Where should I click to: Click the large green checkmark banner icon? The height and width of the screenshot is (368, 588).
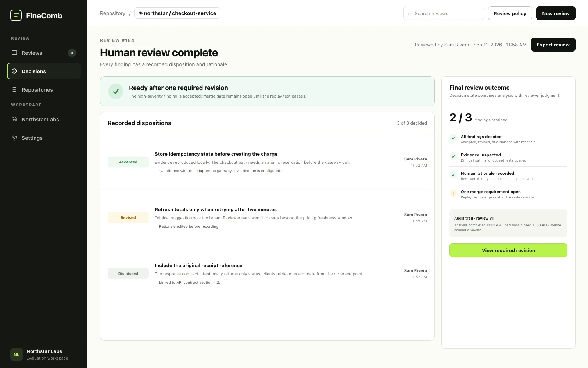tap(116, 91)
